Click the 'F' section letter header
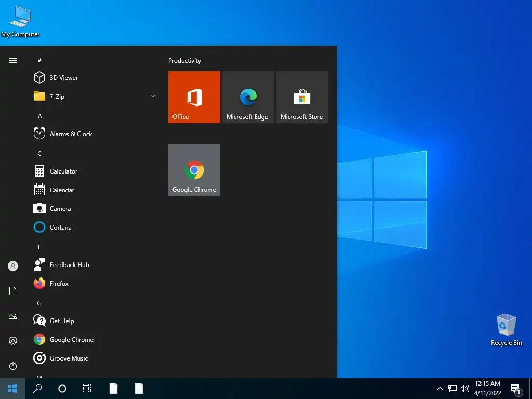The width and height of the screenshot is (532, 399). 39,247
